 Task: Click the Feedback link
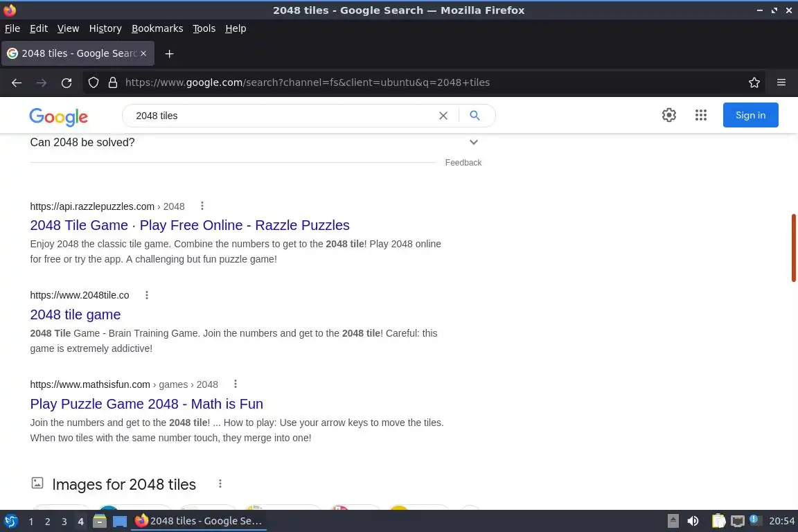click(x=463, y=162)
